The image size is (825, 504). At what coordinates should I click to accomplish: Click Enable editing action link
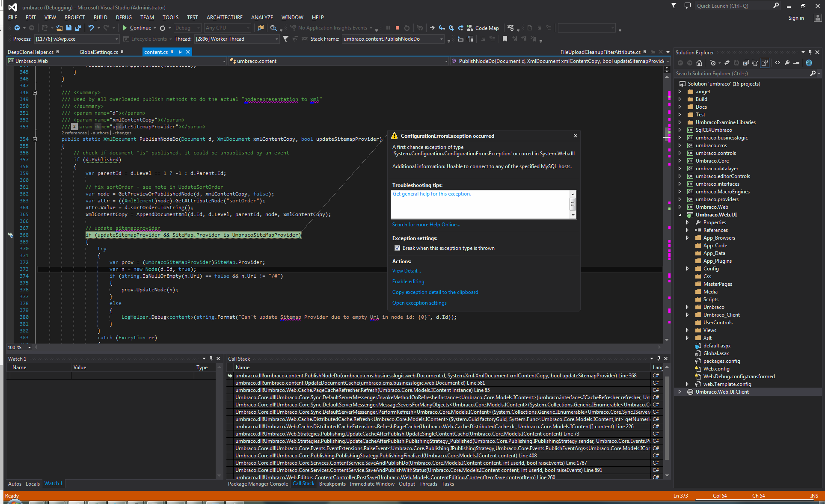pos(408,282)
